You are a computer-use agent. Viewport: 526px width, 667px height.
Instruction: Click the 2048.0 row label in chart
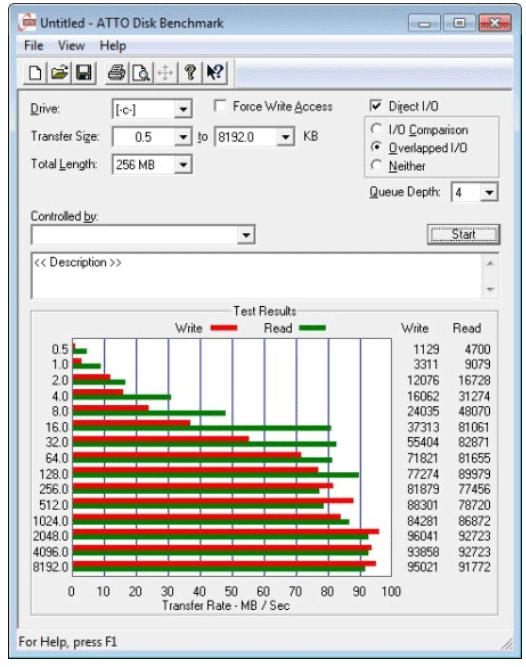pos(51,536)
